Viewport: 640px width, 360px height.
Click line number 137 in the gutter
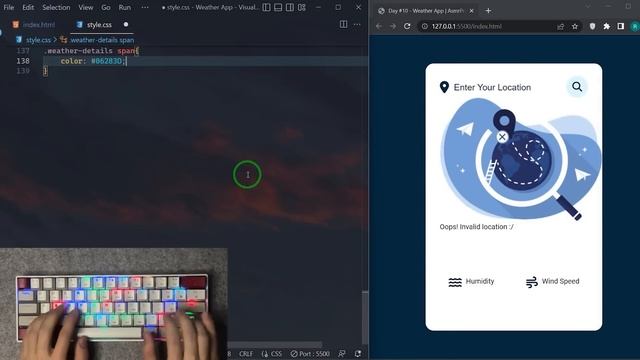pos(23,51)
